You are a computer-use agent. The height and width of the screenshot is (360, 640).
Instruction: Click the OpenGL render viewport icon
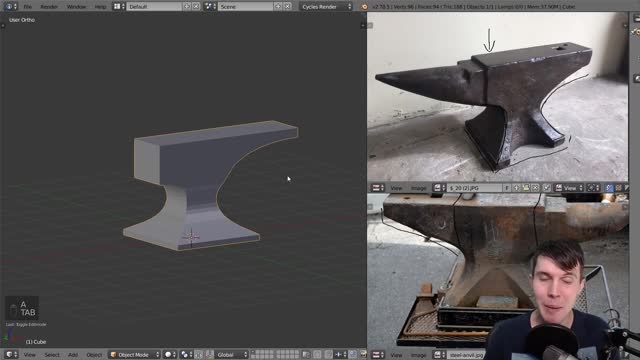coord(363,355)
